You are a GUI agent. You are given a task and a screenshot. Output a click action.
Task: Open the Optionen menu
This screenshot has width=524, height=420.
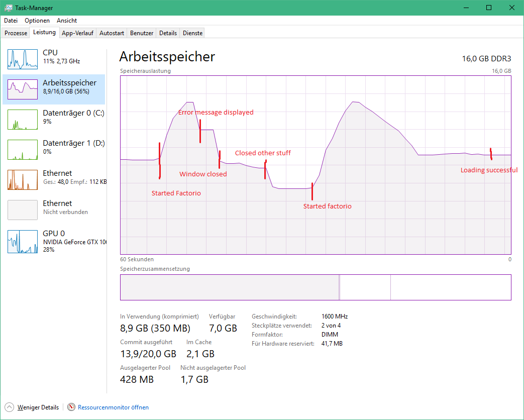37,21
